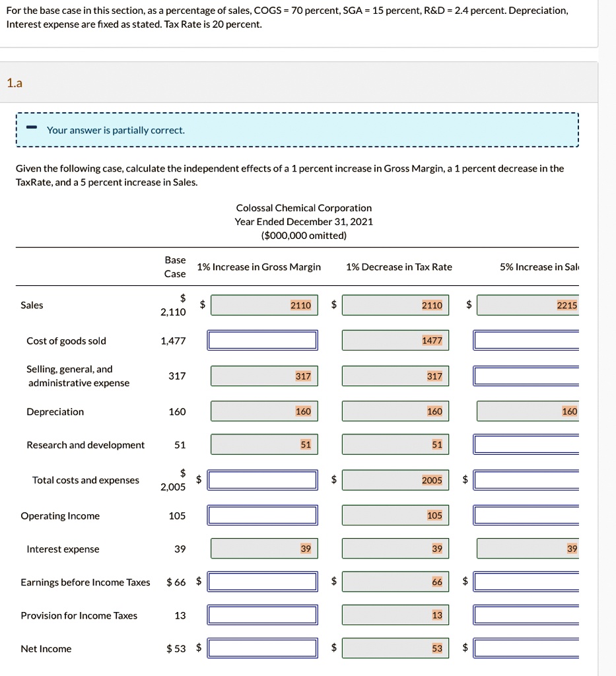Click empty Provision for Income Taxes field under Gross Margin
616x676 pixels.
point(262,614)
